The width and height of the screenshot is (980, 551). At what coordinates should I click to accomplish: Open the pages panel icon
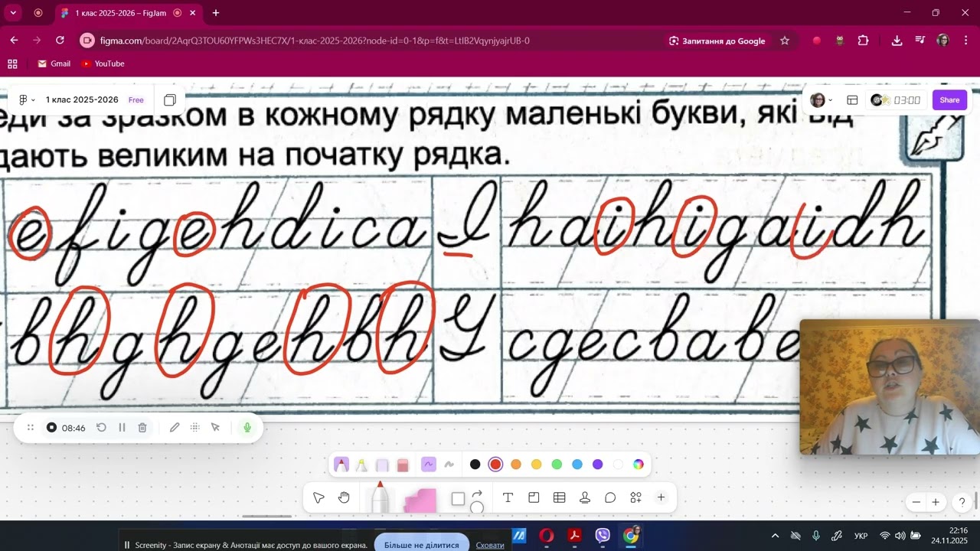[x=170, y=100]
